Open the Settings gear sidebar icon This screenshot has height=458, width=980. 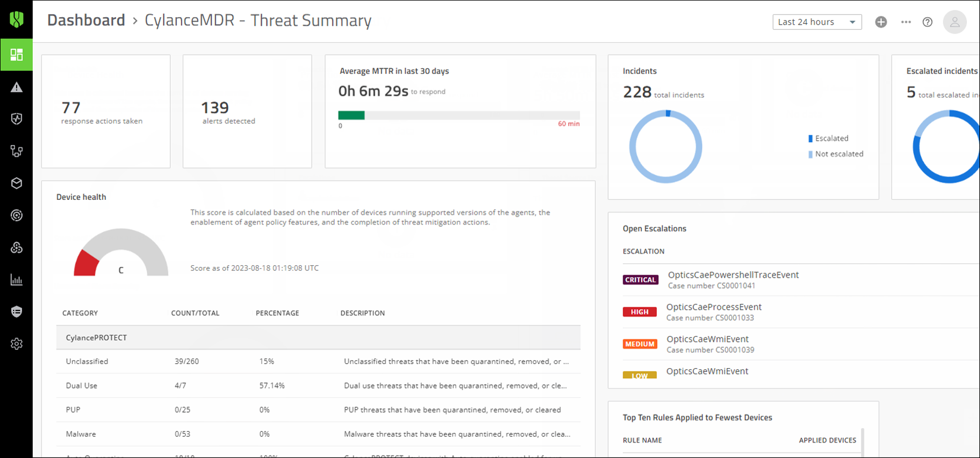click(17, 344)
